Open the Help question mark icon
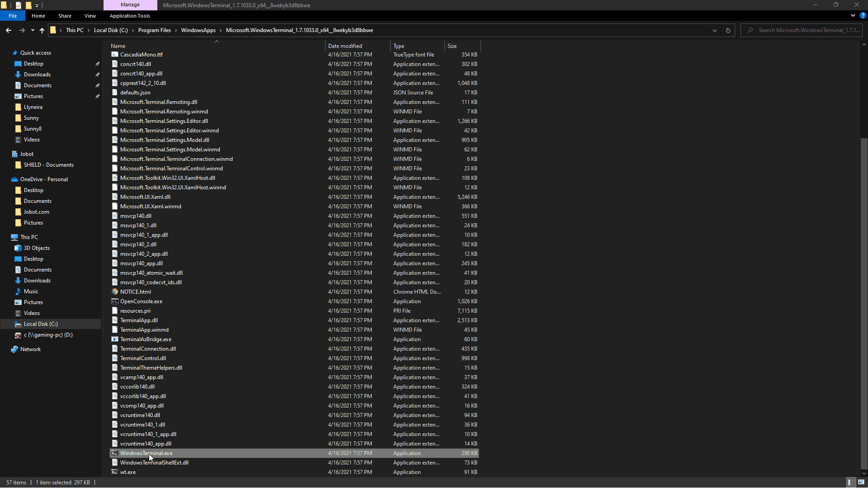 pos(863,15)
